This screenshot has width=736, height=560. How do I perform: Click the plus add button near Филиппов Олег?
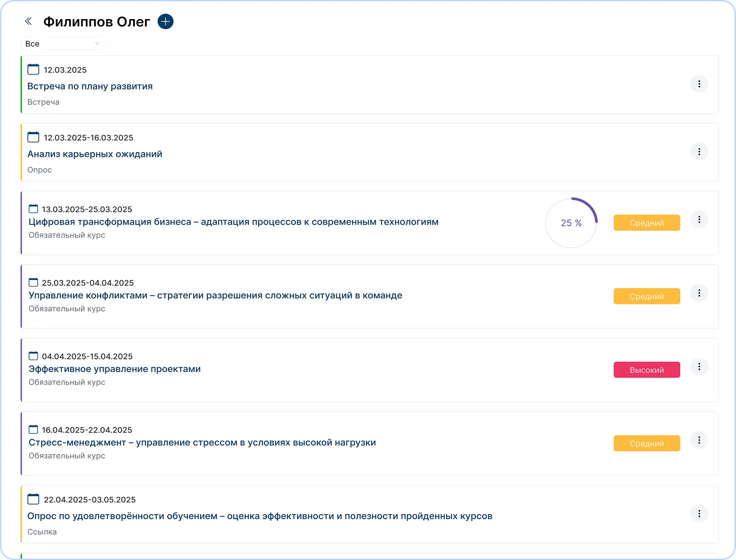[165, 21]
